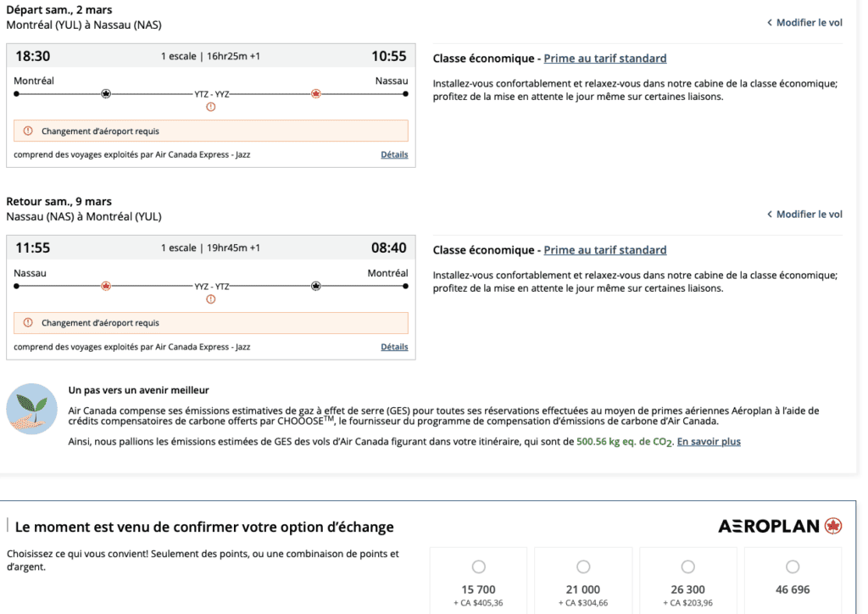Click the airport change warning banner on departure flight
The image size is (868, 614).
pyautogui.click(x=211, y=131)
